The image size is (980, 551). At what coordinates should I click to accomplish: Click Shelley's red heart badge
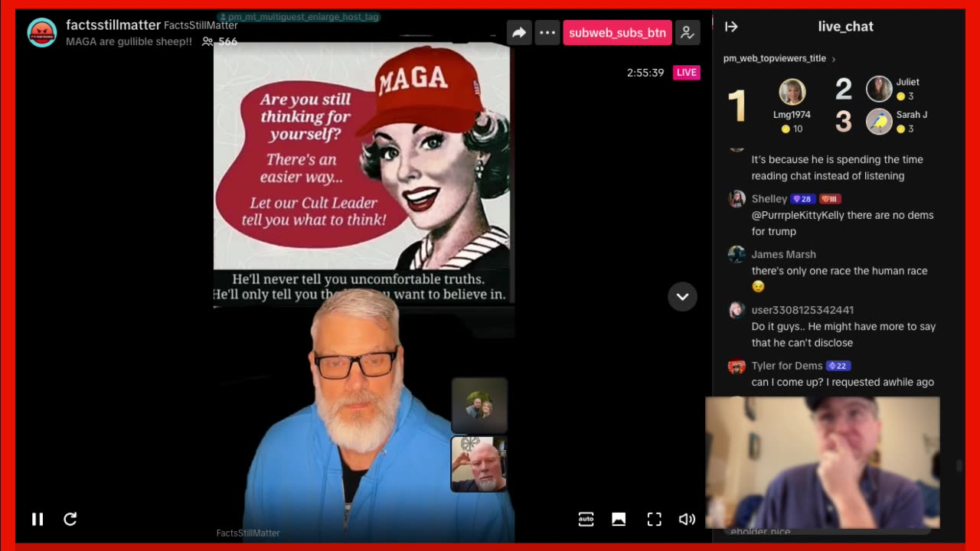coord(830,199)
